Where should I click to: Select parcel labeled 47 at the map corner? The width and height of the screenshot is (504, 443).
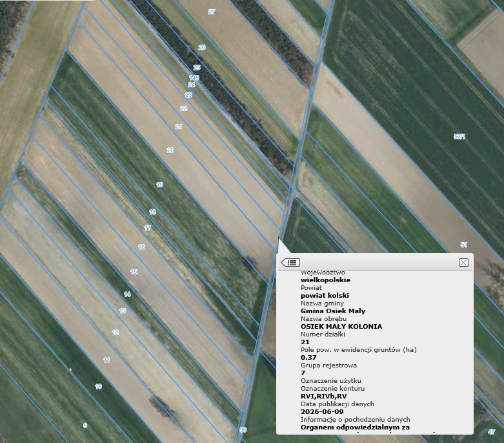click(x=492, y=432)
